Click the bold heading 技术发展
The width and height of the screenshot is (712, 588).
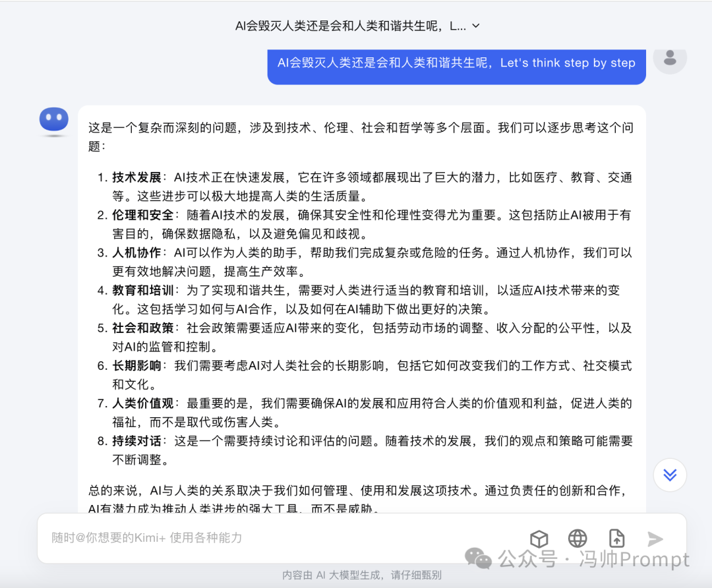click(136, 177)
